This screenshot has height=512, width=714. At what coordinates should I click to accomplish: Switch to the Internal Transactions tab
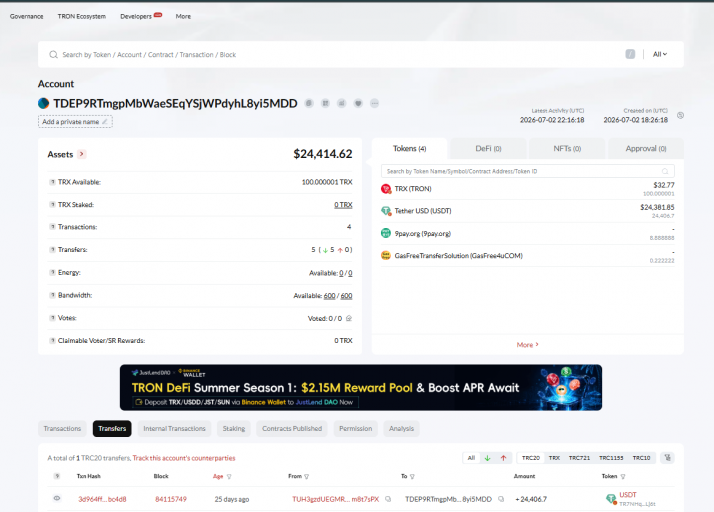(174, 429)
